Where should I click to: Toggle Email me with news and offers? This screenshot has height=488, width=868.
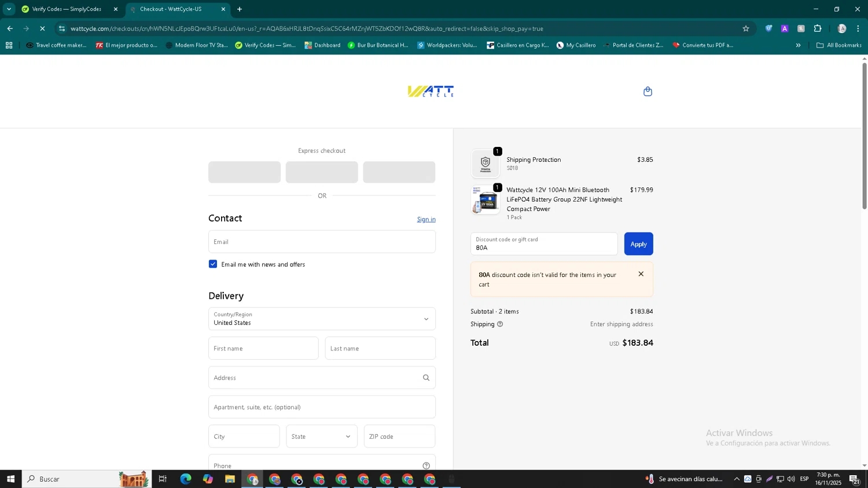point(213,264)
